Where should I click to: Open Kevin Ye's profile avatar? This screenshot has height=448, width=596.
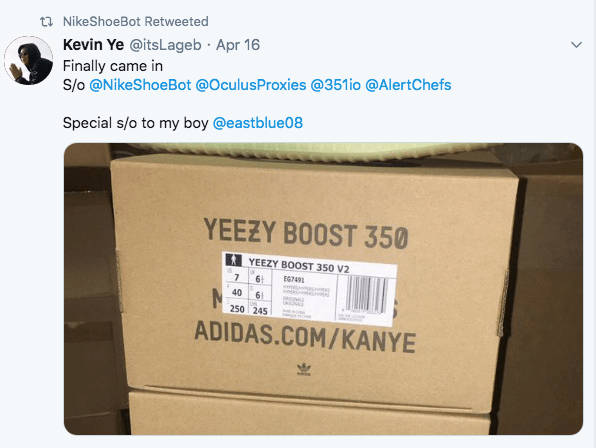[29, 60]
